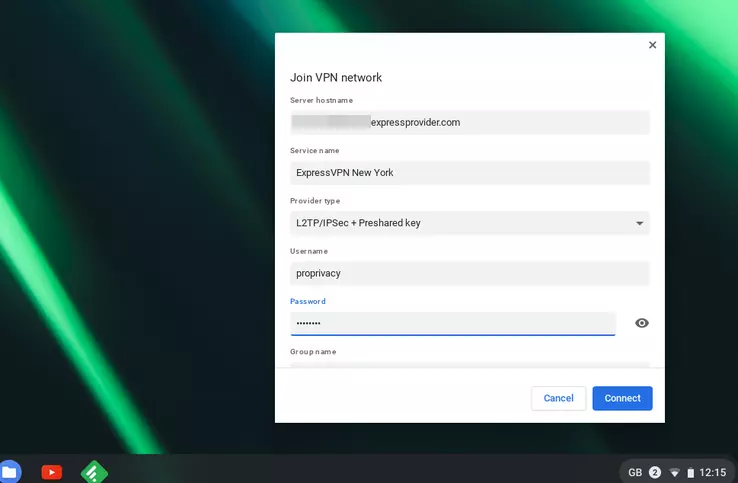Open the Feedly app in the shelf
Image resolution: width=738 pixels, height=483 pixels.
coord(94,472)
